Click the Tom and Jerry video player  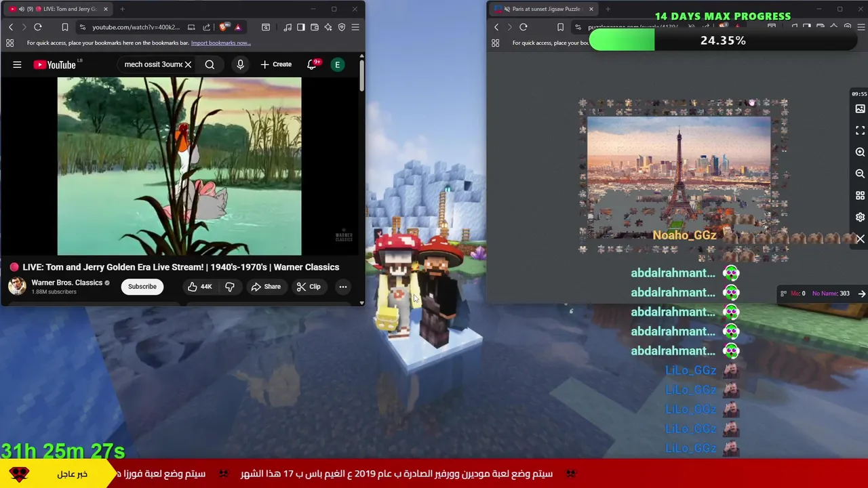[x=179, y=166]
